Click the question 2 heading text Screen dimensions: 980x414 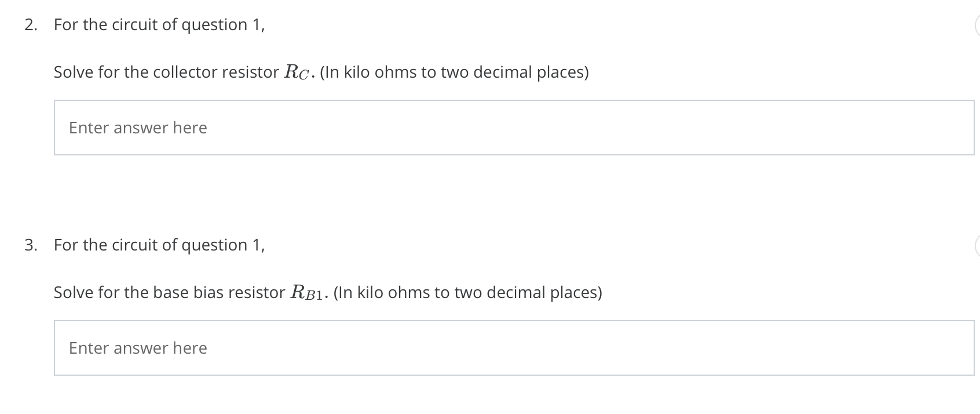click(x=159, y=24)
